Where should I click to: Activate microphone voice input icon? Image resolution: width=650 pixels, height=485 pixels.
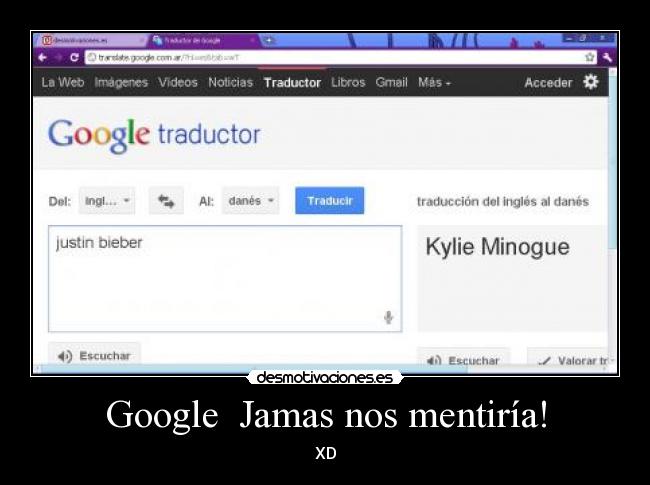[x=388, y=317]
